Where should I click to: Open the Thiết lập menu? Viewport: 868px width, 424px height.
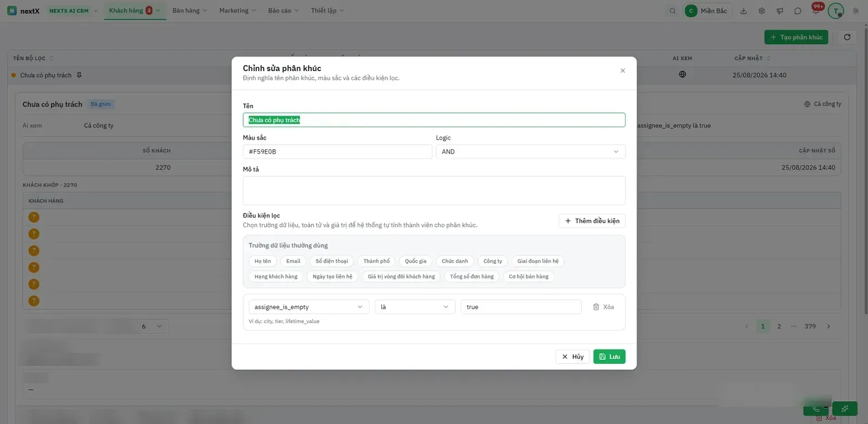pos(327,11)
